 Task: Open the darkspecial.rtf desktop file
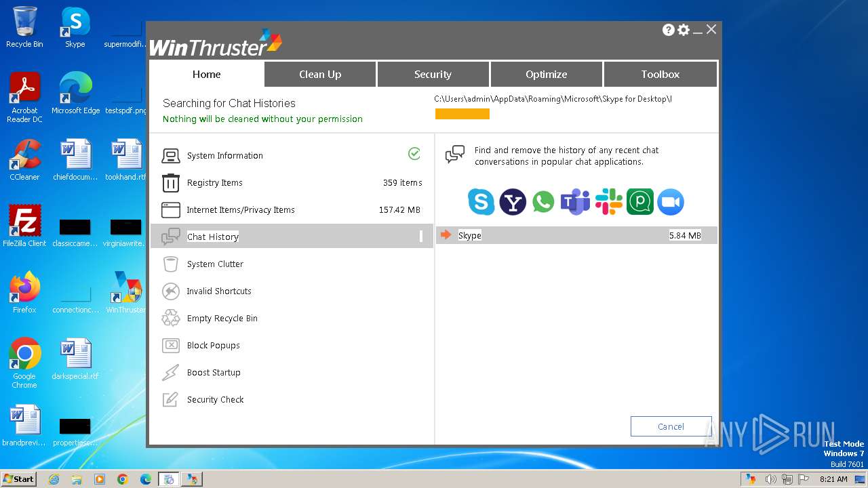[75, 359]
